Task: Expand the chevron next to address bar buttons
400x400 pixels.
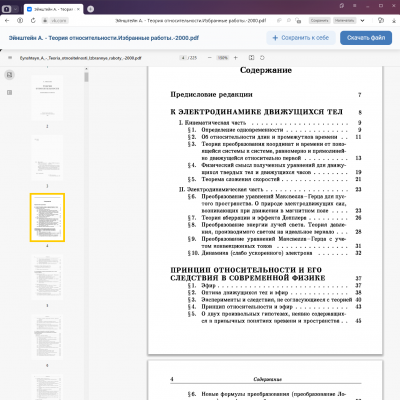Action: pos(362,21)
